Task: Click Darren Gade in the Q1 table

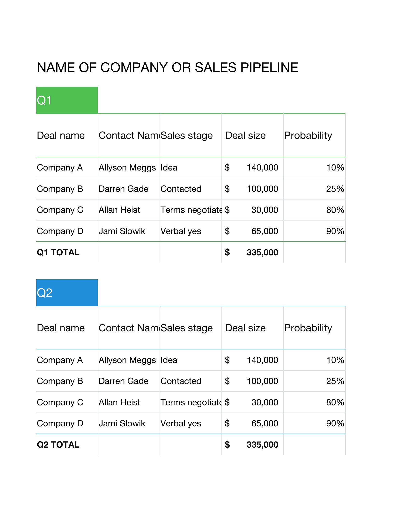Action: (x=124, y=189)
